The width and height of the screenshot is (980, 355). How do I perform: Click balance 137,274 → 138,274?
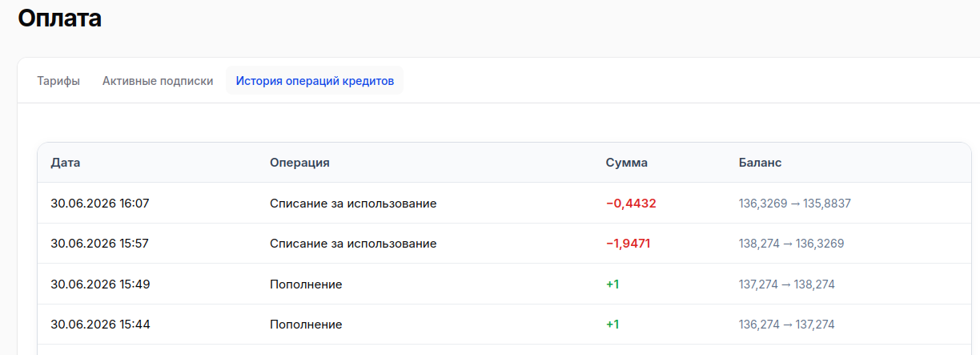click(x=787, y=284)
